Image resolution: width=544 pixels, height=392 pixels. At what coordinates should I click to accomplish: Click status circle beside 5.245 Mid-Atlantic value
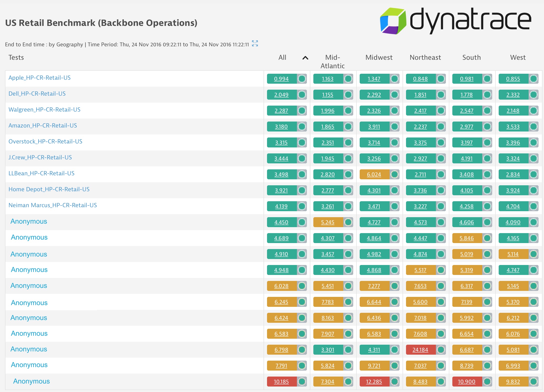pos(348,222)
